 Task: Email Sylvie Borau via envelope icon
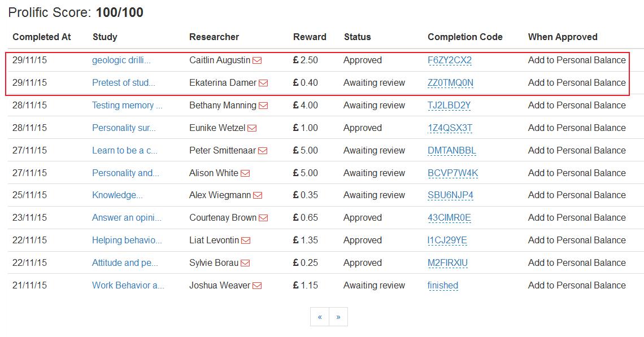click(x=245, y=263)
